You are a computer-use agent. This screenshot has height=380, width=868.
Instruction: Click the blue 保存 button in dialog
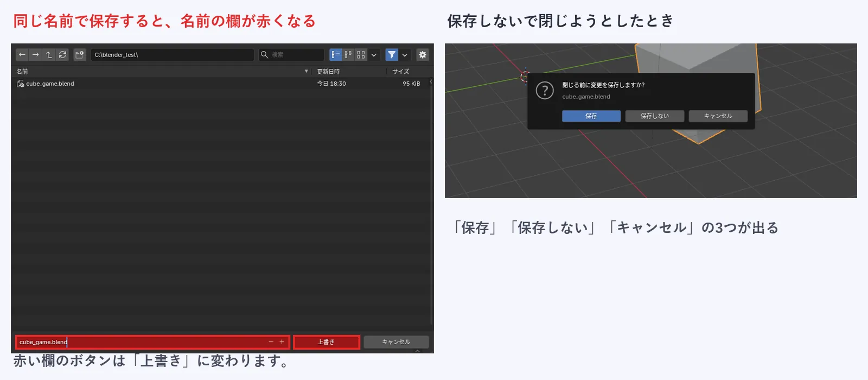click(x=591, y=116)
